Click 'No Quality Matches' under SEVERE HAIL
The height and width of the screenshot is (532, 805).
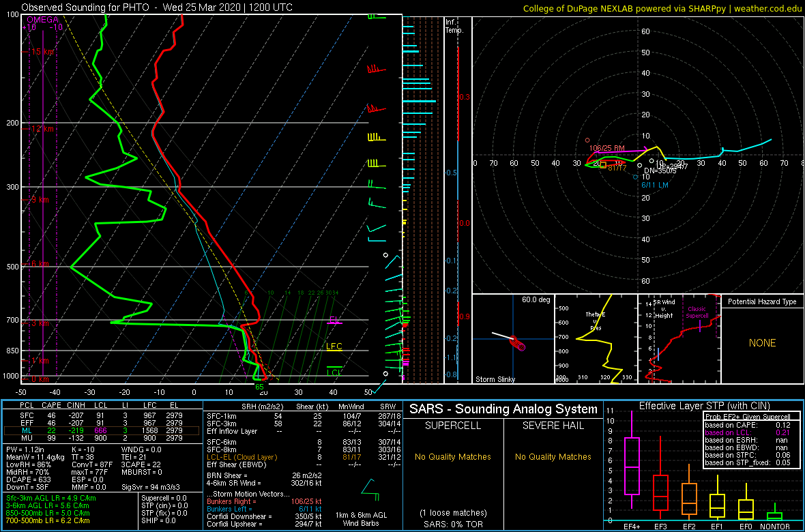[553, 457]
